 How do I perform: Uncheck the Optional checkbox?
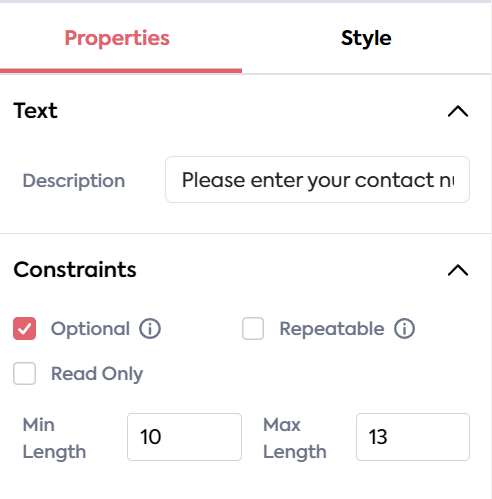click(x=25, y=329)
